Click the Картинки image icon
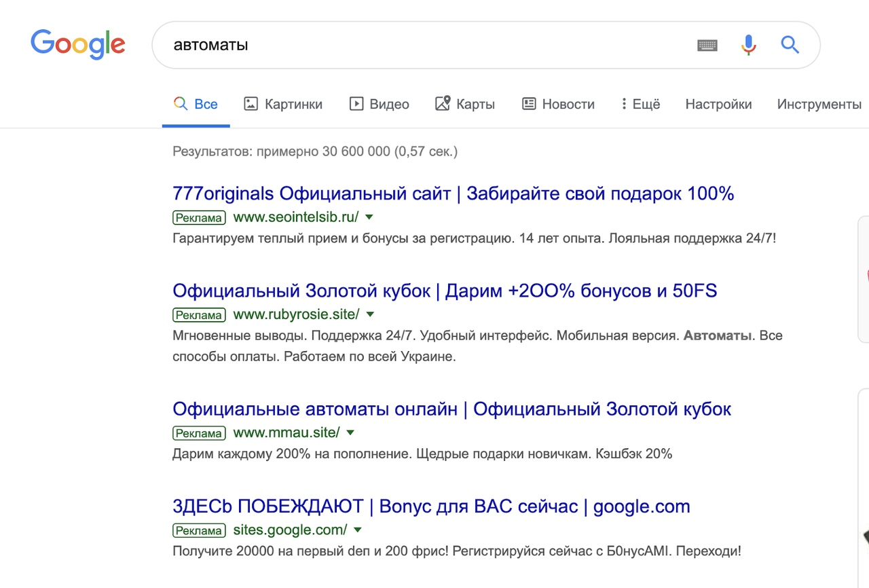Viewport: 869px width, 588px height. coord(251,104)
